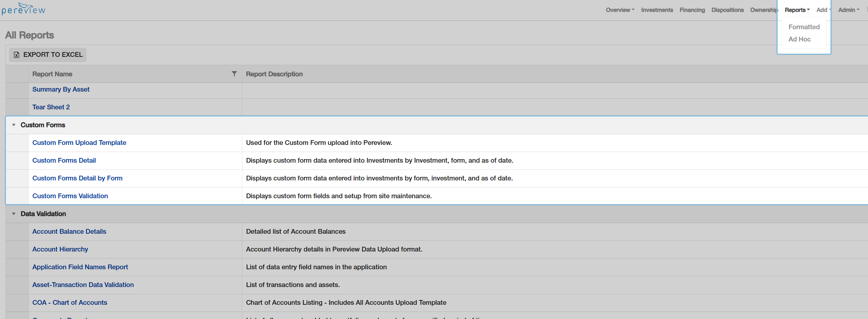Open Custom Form Upload Template report
This screenshot has width=868, height=319.
[x=79, y=143]
